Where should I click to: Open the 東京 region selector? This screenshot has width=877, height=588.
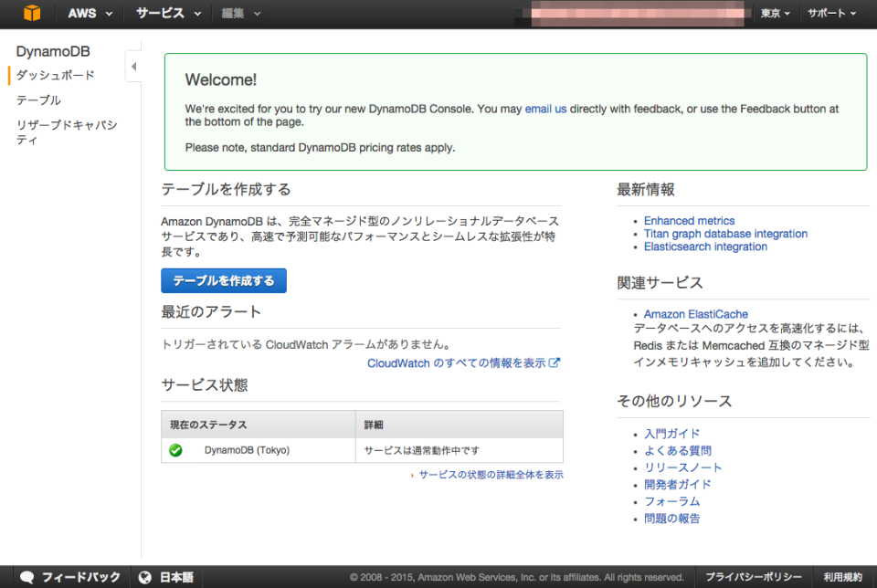(771, 13)
